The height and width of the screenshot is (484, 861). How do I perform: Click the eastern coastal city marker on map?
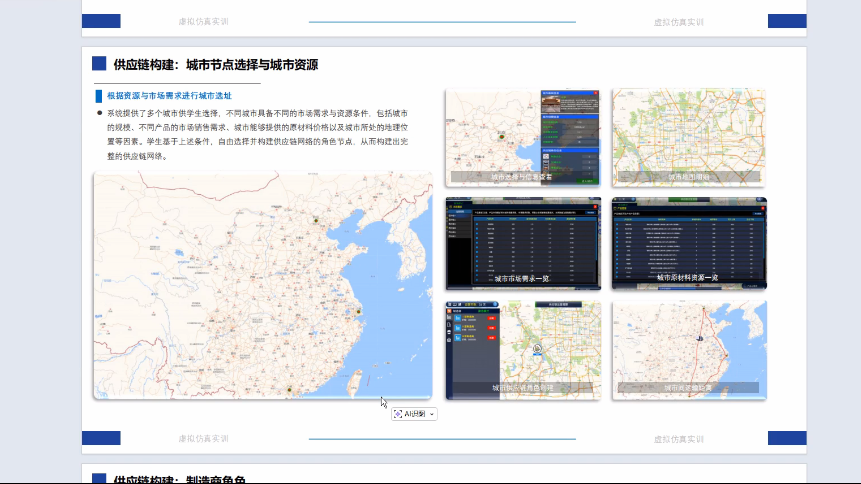[358, 312]
